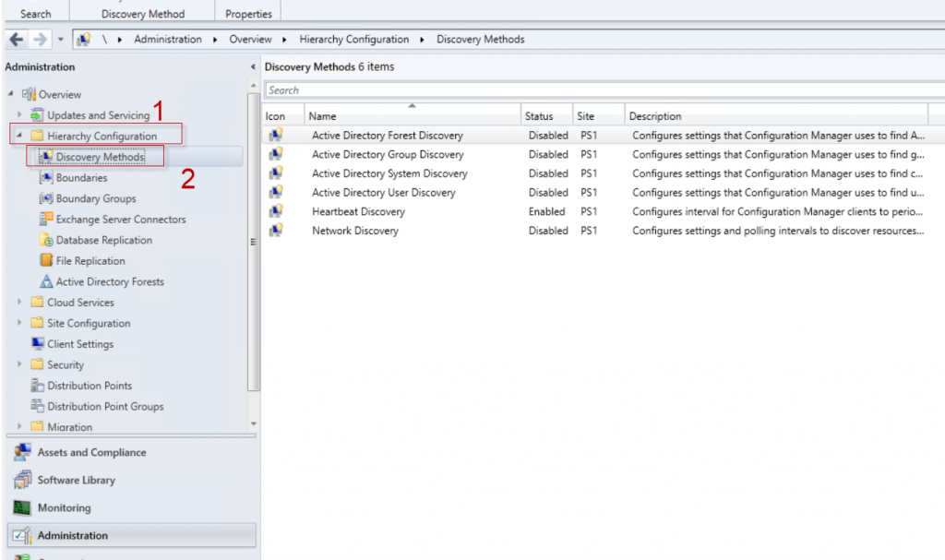The height and width of the screenshot is (560, 945).
Task: Open the Properties ribbon group
Action: (x=248, y=13)
